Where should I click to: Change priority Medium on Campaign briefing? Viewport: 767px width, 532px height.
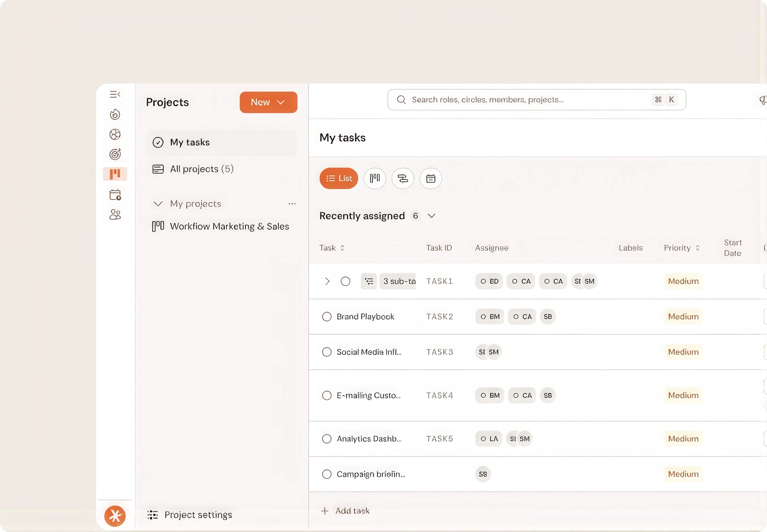point(683,474)
